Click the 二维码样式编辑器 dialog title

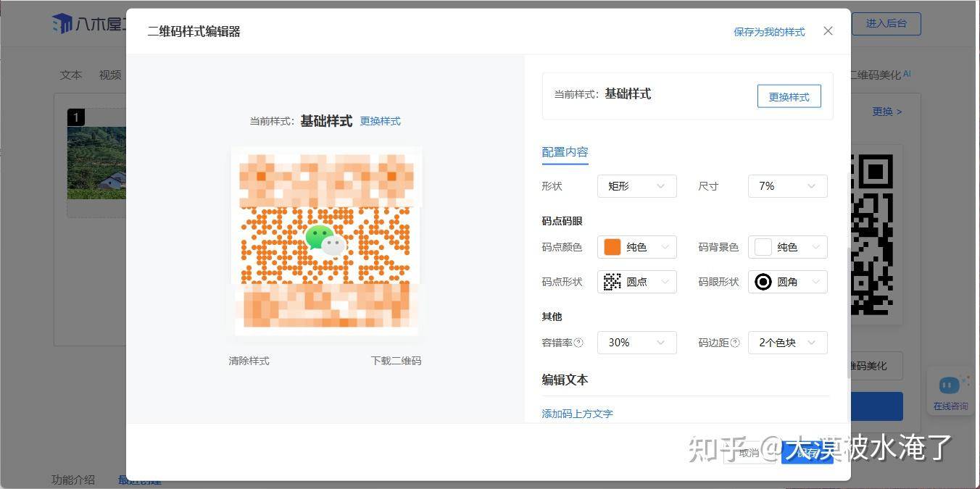(x=194, y=31)
